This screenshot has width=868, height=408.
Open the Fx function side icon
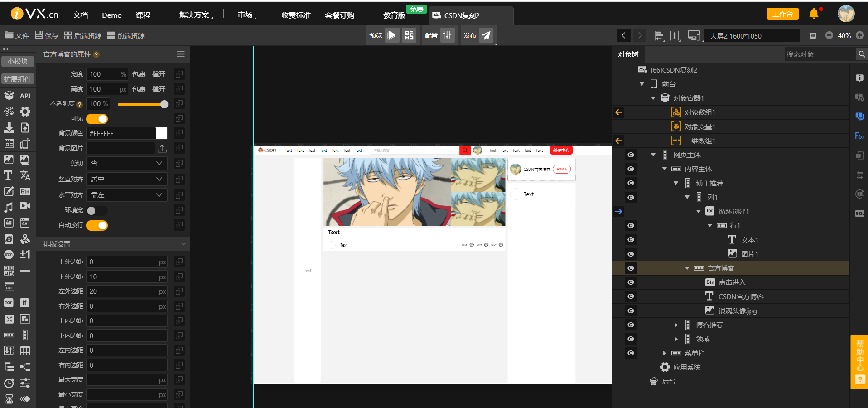click(859, 136)
